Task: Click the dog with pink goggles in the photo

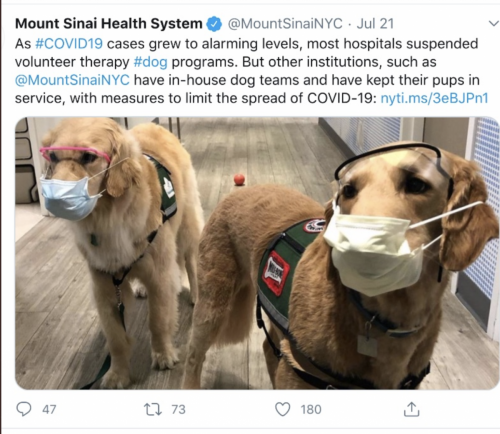Action: [x=113, y=233]
